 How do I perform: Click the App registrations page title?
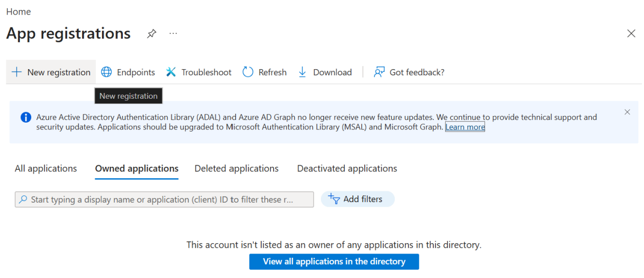click(69, 33)
